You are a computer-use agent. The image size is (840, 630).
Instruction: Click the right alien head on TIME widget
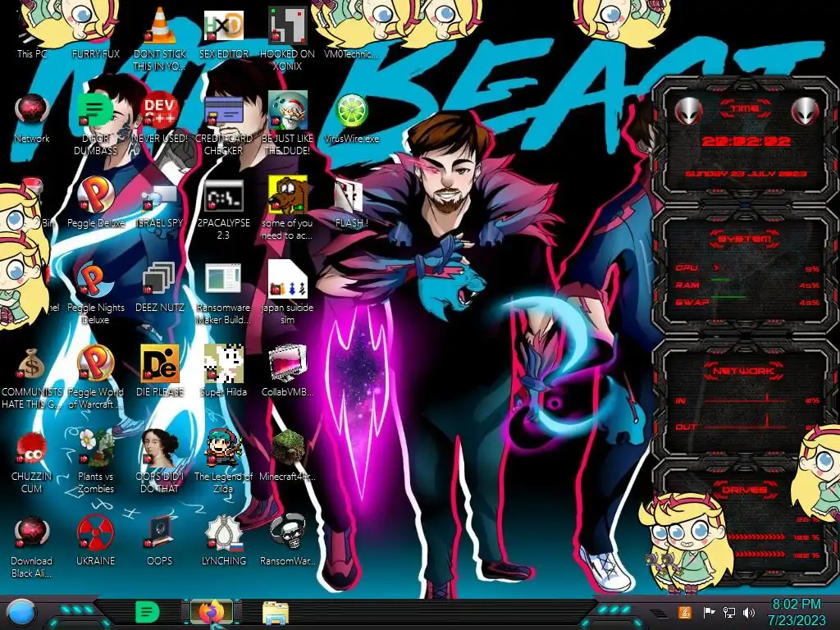[805, 112]
